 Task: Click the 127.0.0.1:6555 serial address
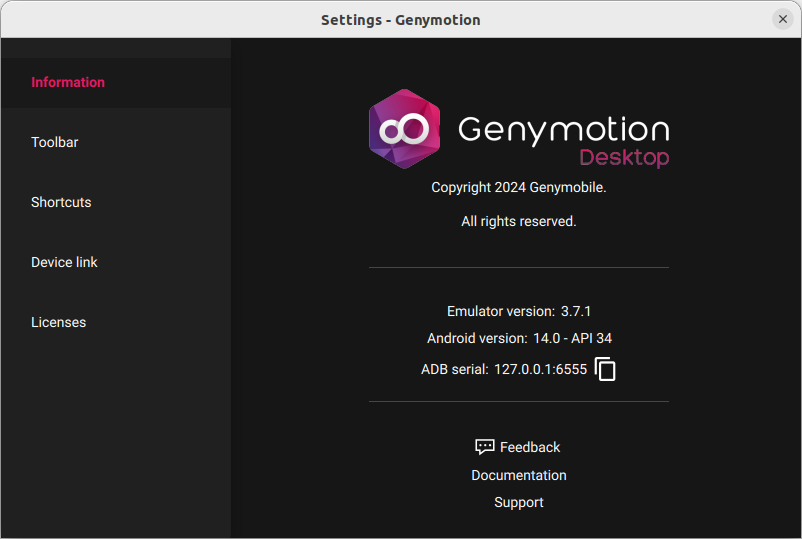[x=540, y=369]
